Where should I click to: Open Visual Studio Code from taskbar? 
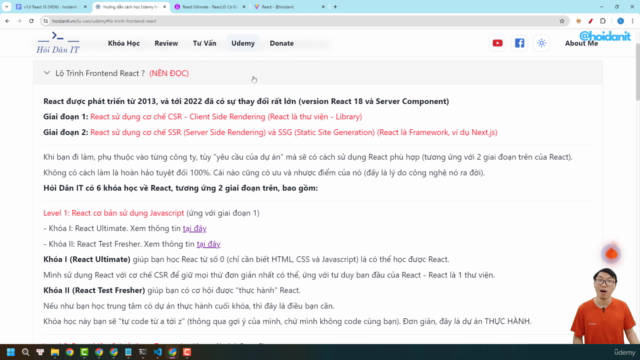point(158,352)
